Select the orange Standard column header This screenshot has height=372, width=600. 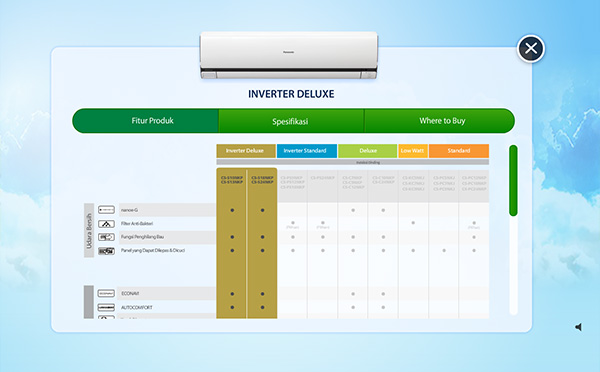coord(459,151)
